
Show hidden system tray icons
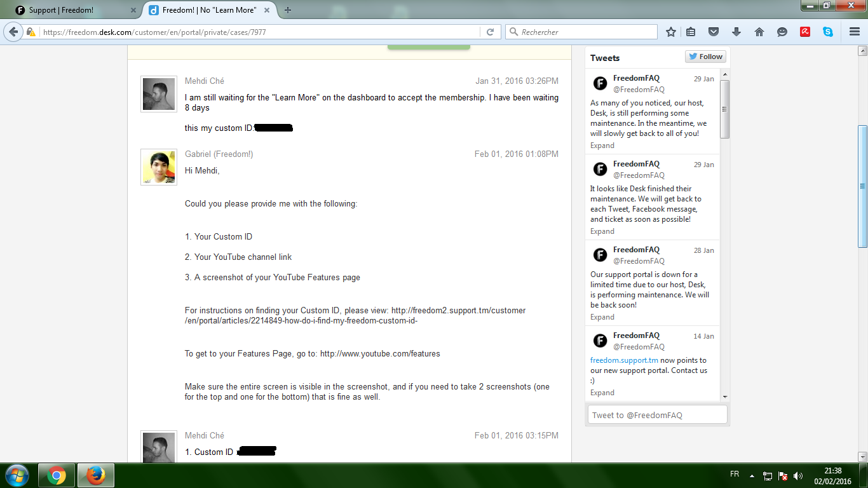752,475
